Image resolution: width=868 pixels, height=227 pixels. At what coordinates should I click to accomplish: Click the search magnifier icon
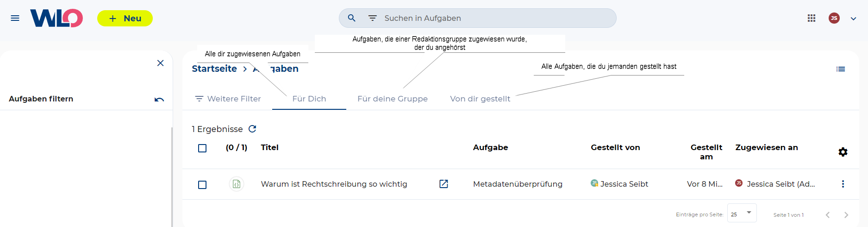coord(352,18)
